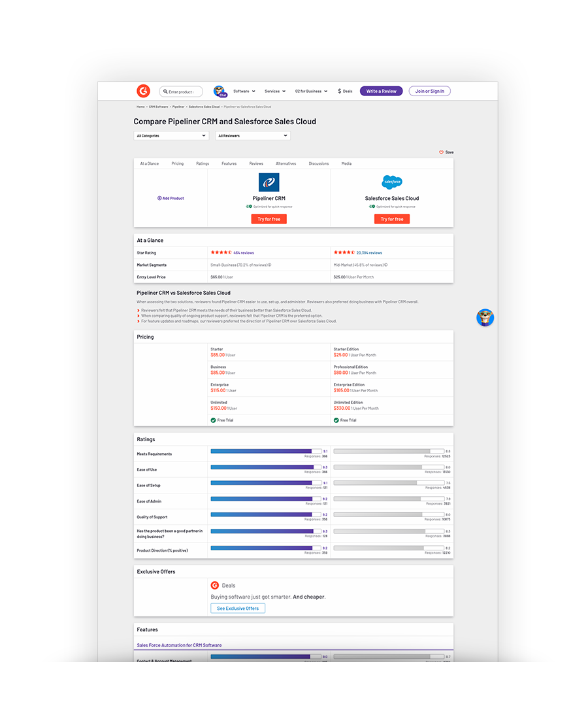Click See Exclusive Offers
The width and height of the screenshot is (588, 719).
coord(237,608)
